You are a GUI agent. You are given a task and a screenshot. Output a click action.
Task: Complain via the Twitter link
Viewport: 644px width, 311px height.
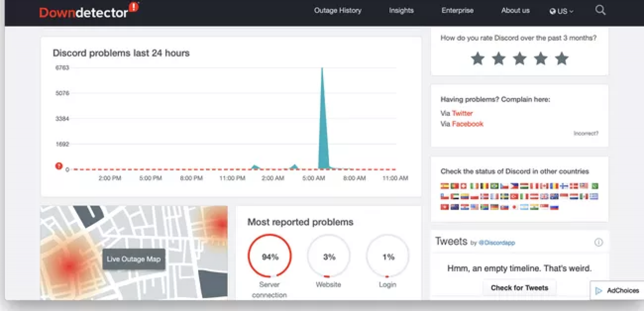click(462, 113)
